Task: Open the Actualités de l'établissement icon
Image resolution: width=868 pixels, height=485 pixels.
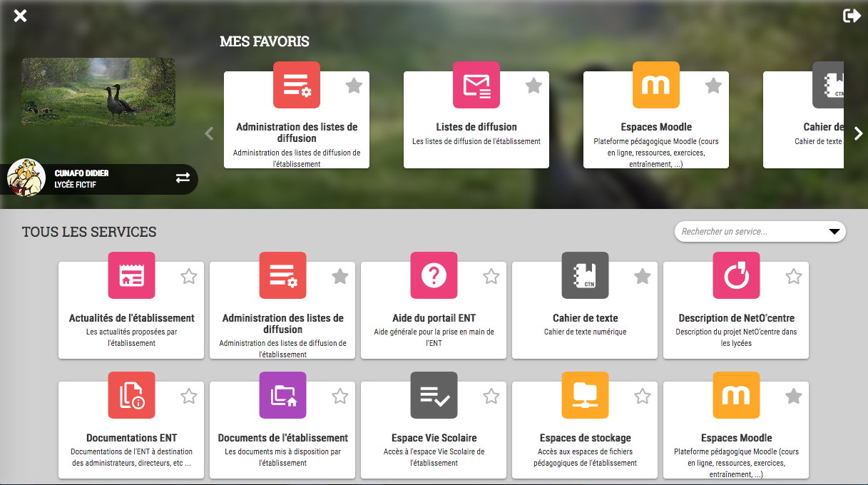Action: point(131,275)
